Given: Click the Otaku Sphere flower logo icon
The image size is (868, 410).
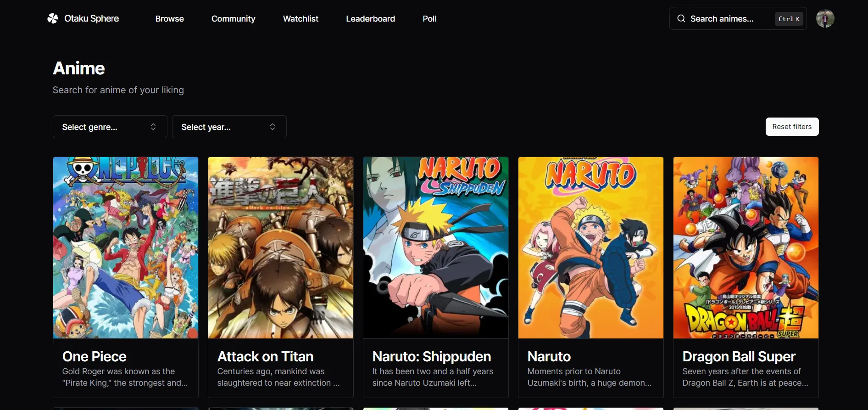Looking at the screenshot, I should [x=53, y=18].
